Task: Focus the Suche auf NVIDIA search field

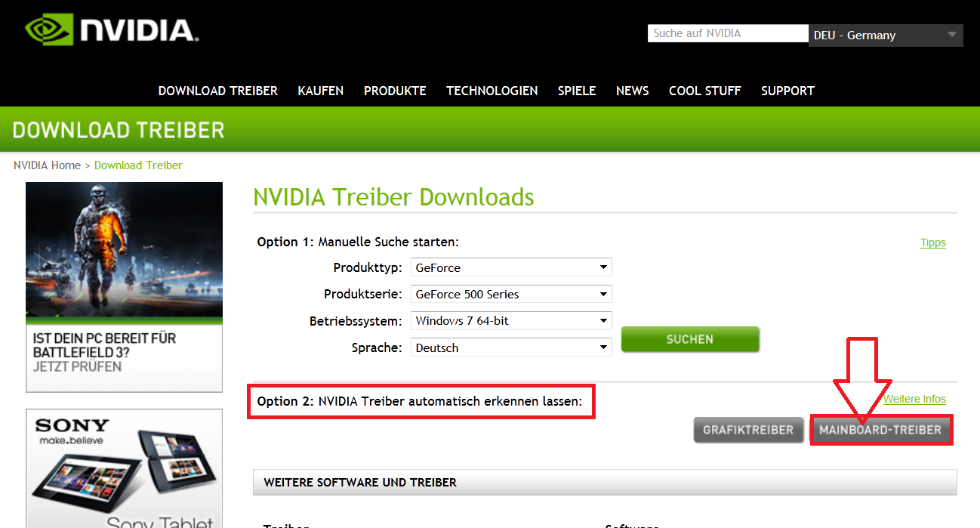Action: (x=728, y=33)
